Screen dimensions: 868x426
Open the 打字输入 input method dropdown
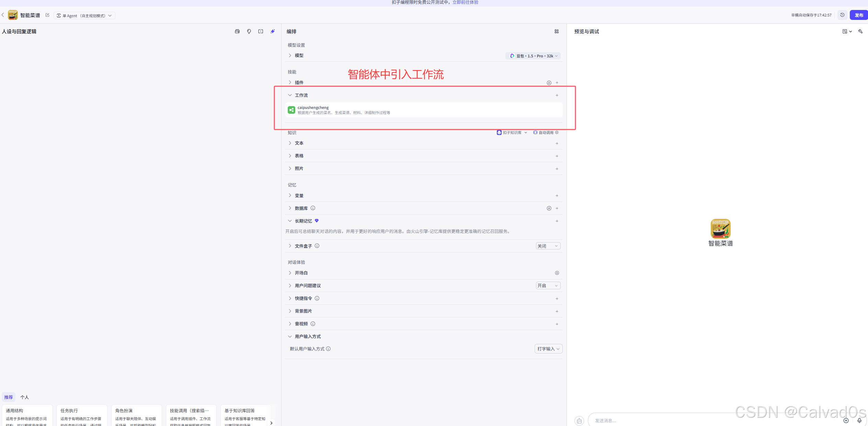coord(548,349)
